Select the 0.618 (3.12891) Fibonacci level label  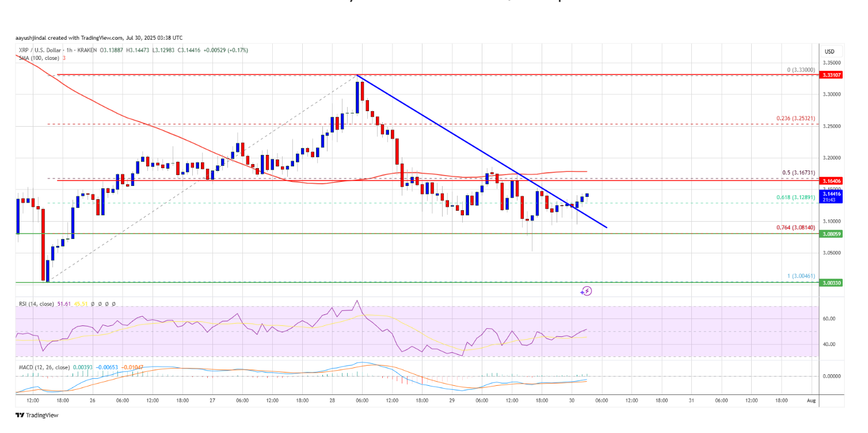click(x=794, y=197)
